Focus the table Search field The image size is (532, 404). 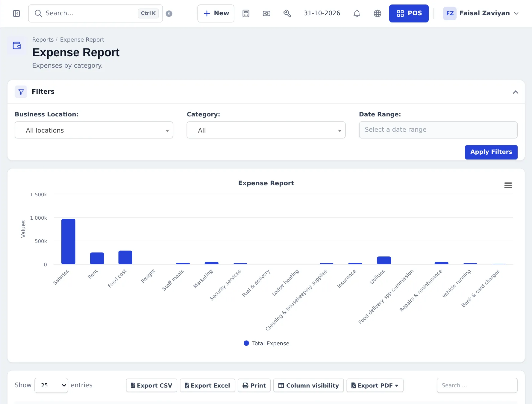(x=477, y=385)
